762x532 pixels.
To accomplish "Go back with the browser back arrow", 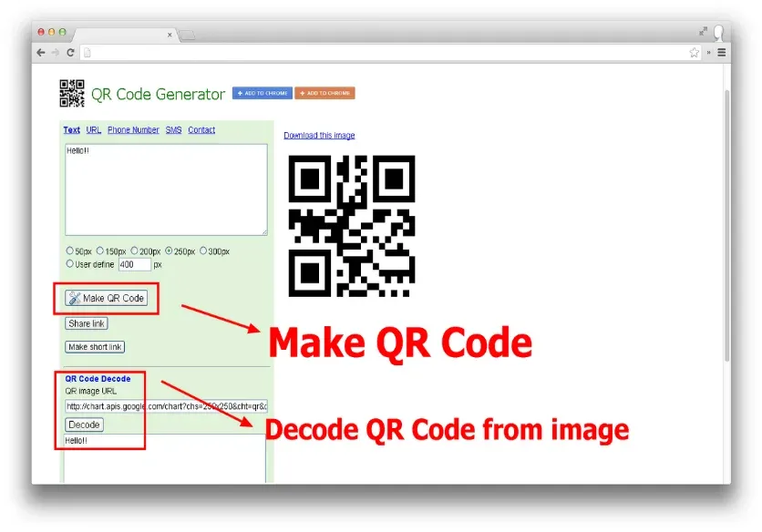I will click(41, 53).
